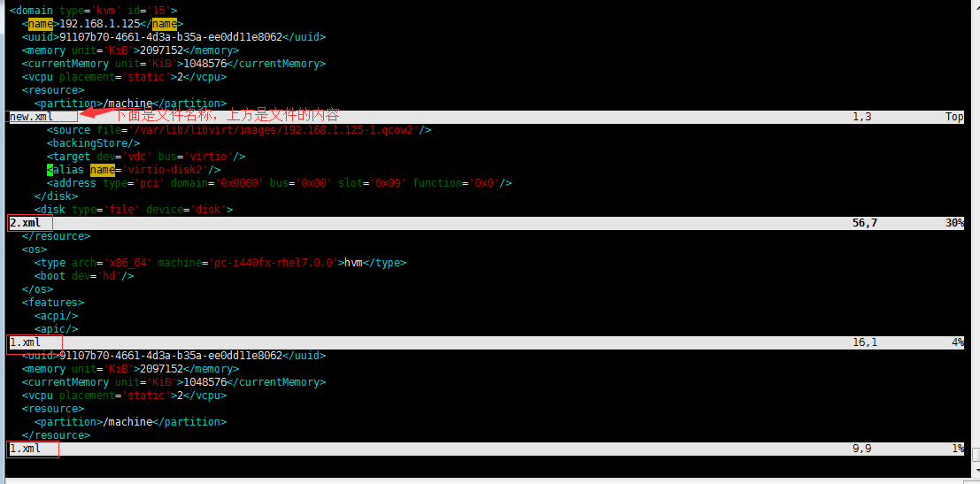Click the new.xml window status bar label
Screen dimensions: 980x484
pos(30,117)
